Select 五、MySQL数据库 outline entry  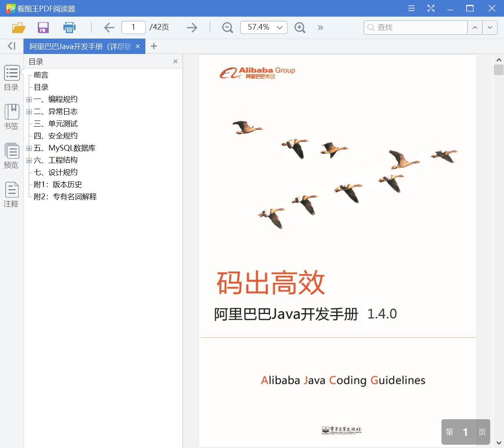pyautogui.click(x=65, y=148)
